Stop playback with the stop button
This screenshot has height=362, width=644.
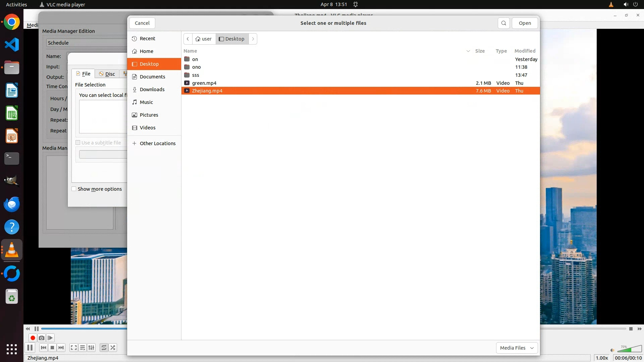(x=52, y=348)
